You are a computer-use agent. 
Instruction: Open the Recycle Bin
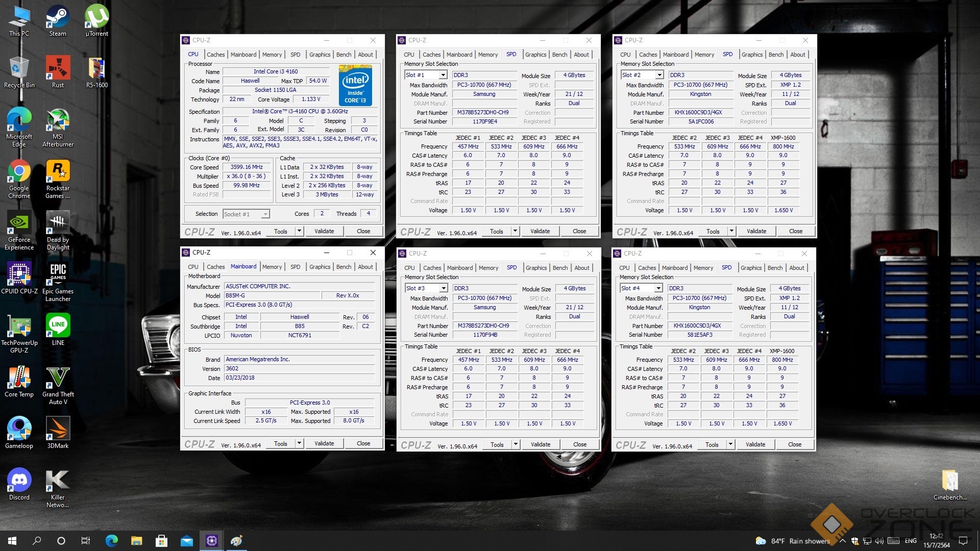[19, 72]
